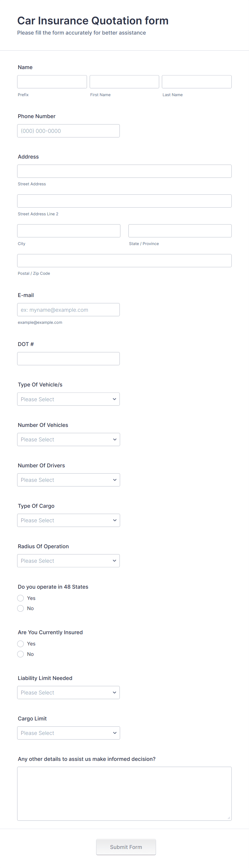The width and height of the screenshot is (249, 868).
Task: Click the Last Name field
Action: click(197, 81)
